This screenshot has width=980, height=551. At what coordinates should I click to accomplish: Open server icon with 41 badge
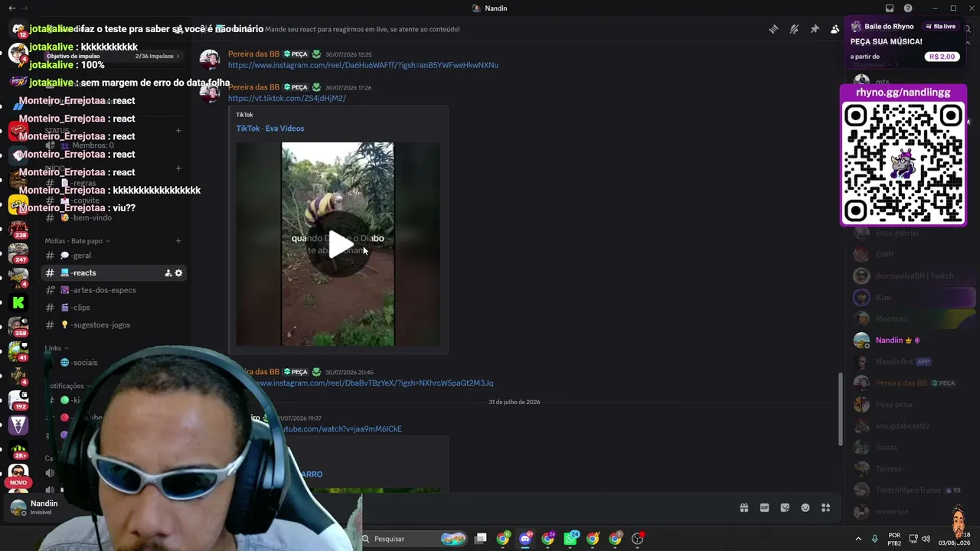[x=18, y=351]
